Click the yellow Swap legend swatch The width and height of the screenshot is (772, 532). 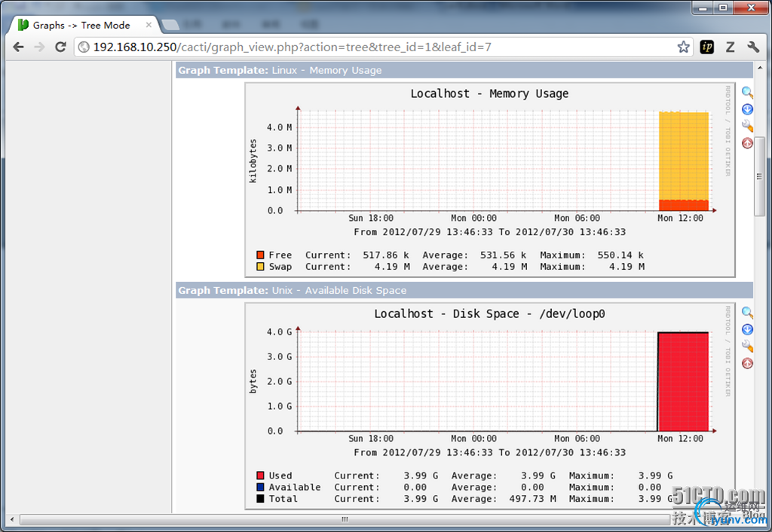[260, 267]
